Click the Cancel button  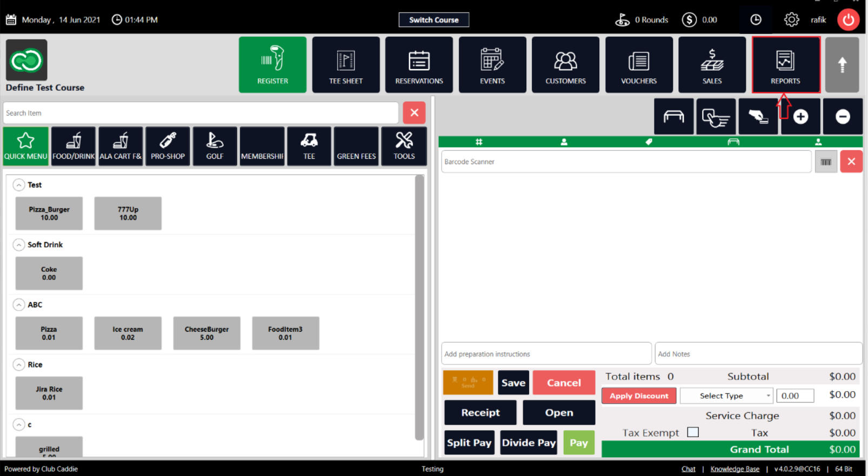pyautogui.click(x=564, y=383)
